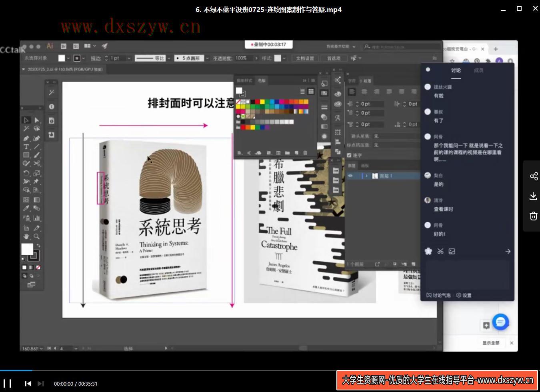Viewport: 540px width, 392px height.
Task: Select the Type tool
Action: tap(26, 147)
